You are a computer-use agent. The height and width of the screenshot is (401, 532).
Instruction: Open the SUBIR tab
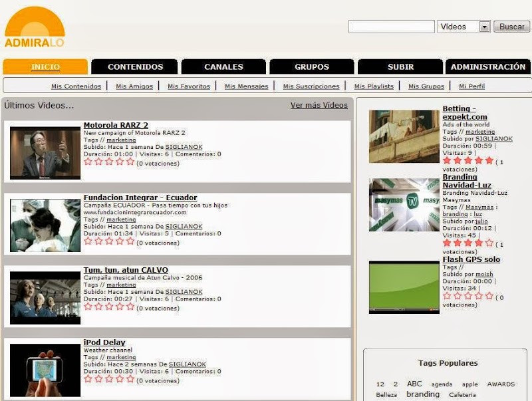point(400,67)
